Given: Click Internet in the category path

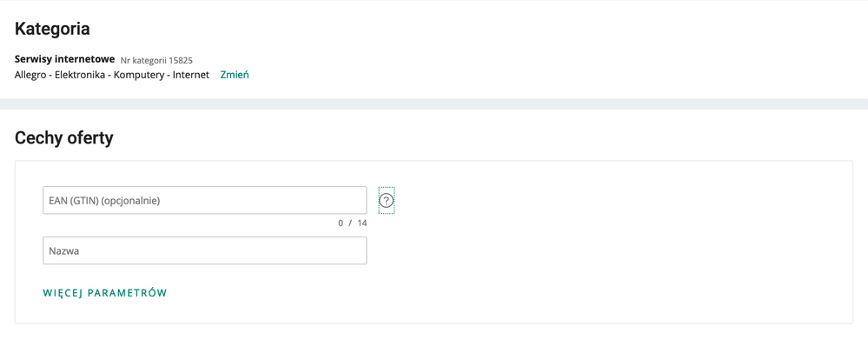Looking at the screenshot, I should (191, 75).
